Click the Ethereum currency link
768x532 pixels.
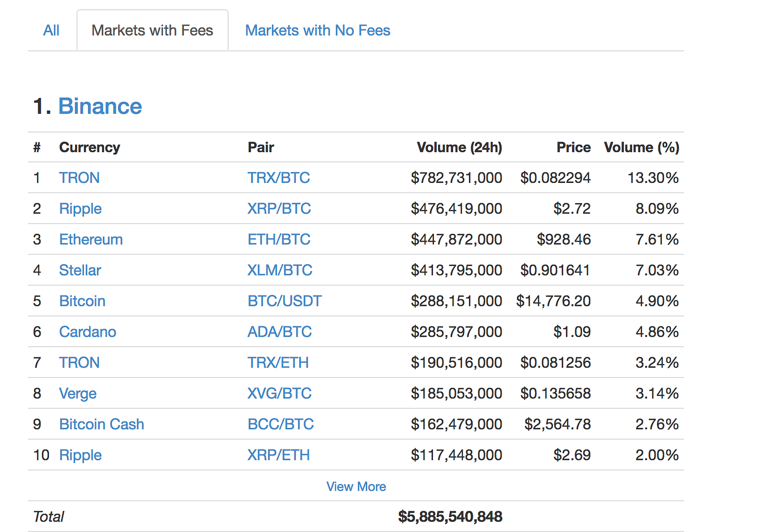(91, 239)
